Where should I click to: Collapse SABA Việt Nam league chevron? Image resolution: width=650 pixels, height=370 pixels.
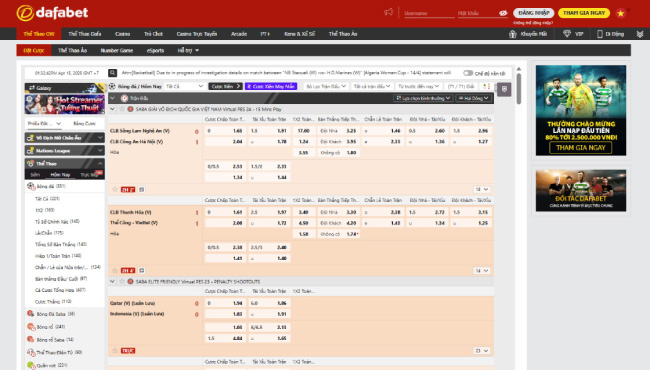(112, 109)
